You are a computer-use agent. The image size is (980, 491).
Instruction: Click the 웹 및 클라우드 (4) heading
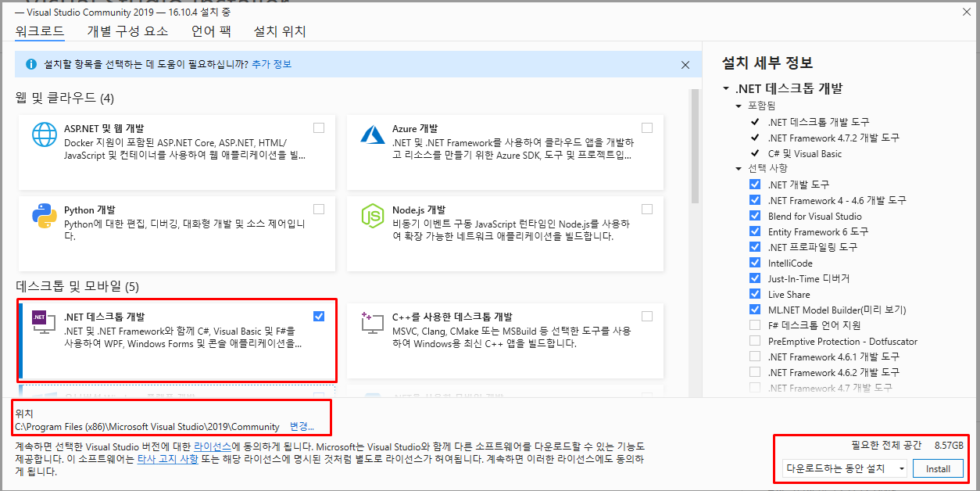click(x=64, y=98)
